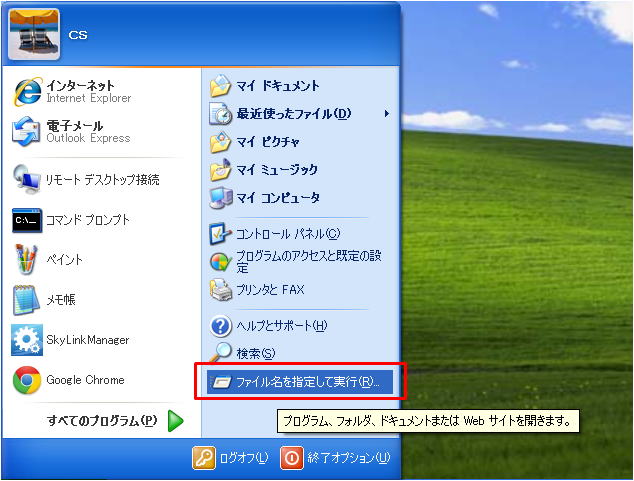Choose 検索(S) menu entry text

[256, 354]
